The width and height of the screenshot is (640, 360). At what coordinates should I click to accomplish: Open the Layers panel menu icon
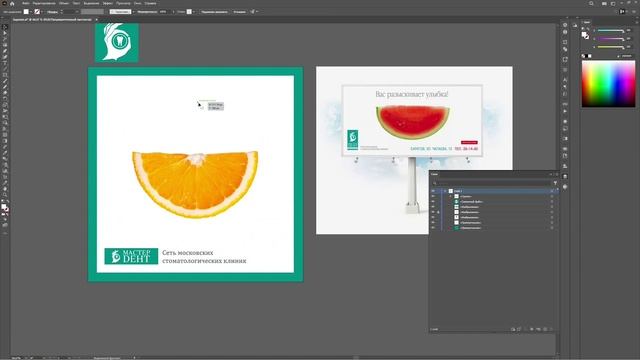[x=557, y=174]
